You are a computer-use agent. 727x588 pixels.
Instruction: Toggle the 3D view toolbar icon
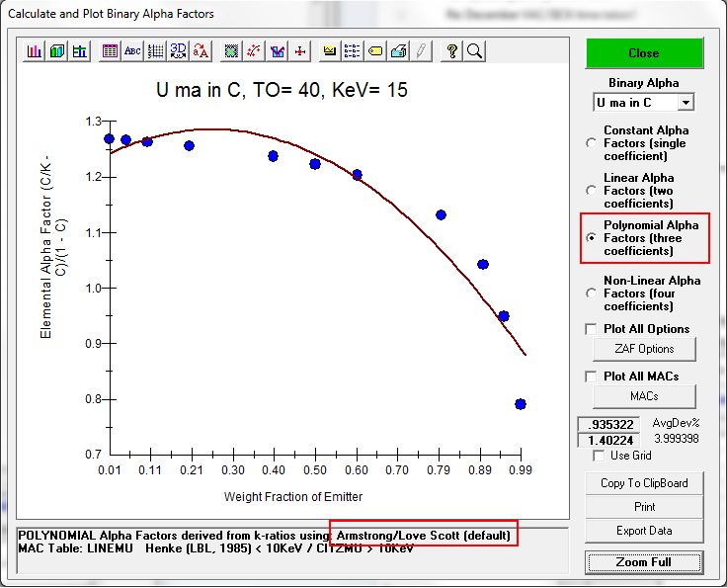[179, 51]
